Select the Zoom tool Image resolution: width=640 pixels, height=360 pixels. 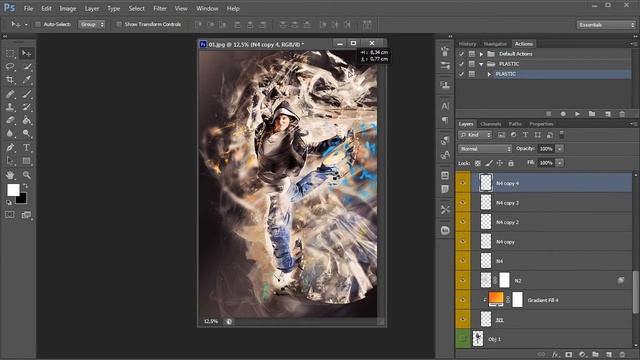click(27, 175)
